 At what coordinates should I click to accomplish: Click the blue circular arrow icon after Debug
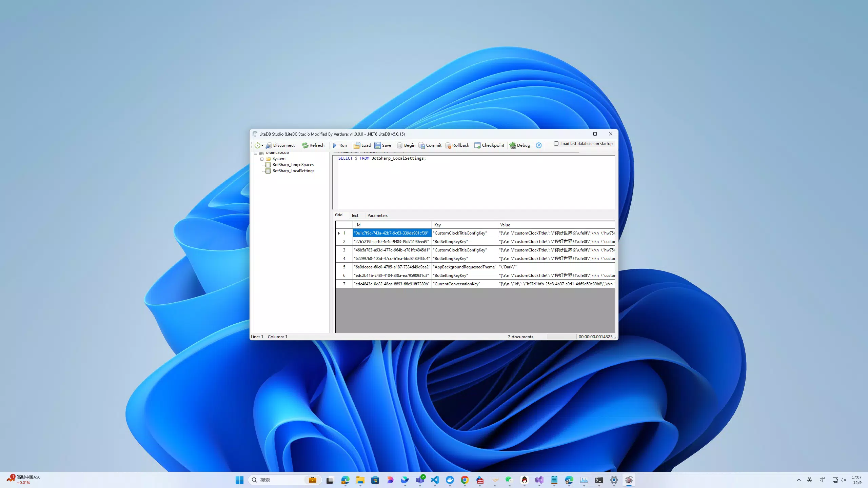pos(538,145)
